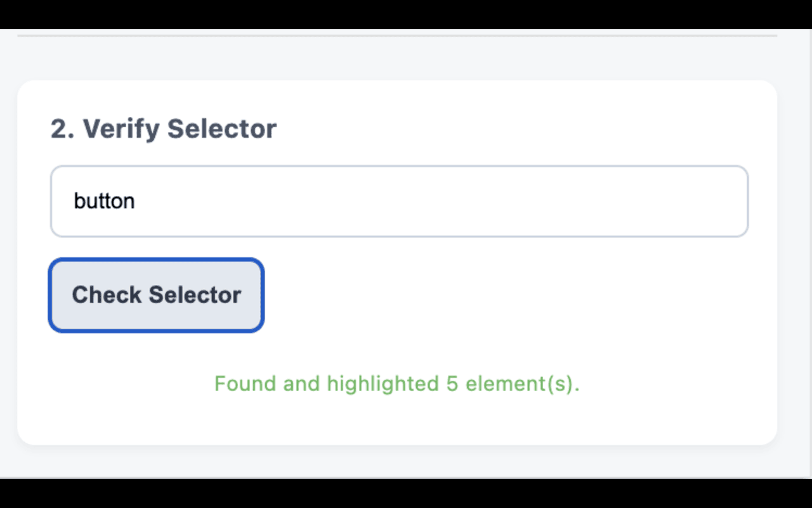This screenshot has height=508, width=812.
Task: Click the word "Selector" in the card heading
Action: click(221, 129)
